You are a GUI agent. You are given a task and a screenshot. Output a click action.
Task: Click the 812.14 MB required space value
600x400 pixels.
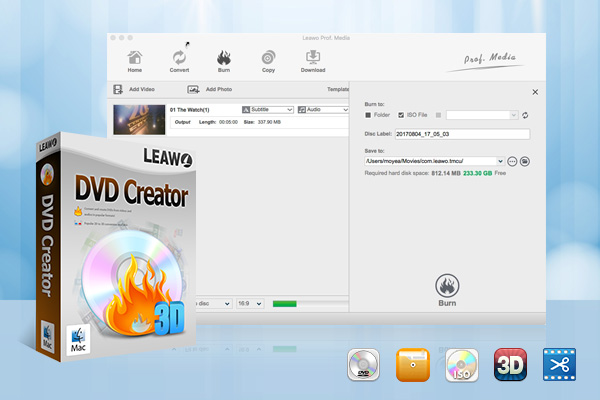[446, 173]
